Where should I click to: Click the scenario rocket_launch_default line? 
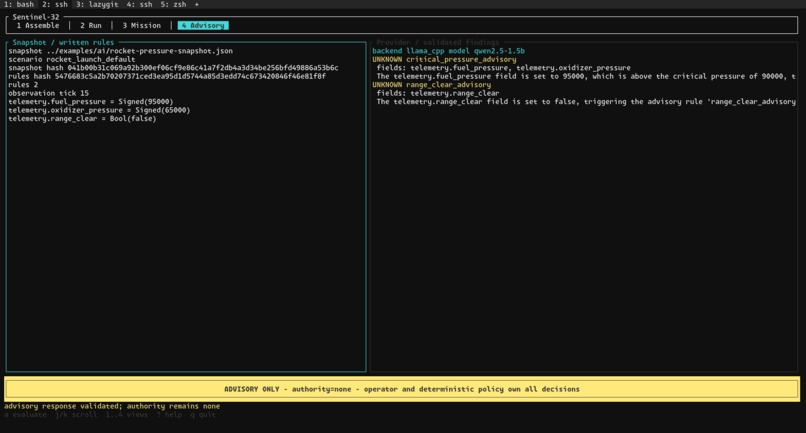[x=71, y=59]
